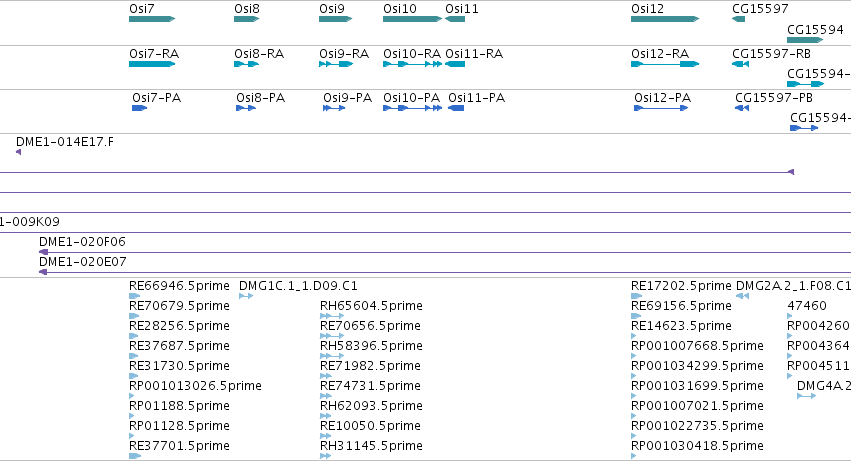The height and width of the screenshot is (461, 851).
Task: Click the CG15597-PB protein label
Action: pyautogui.click(x=774, y=98)
